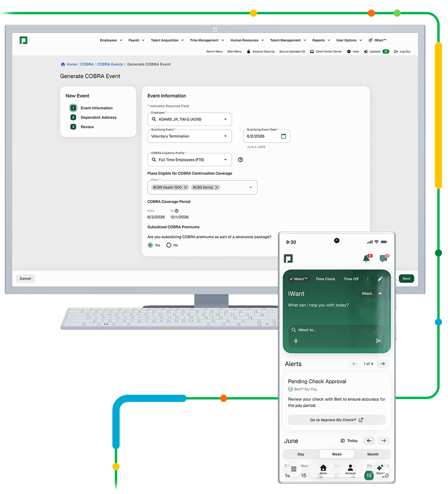The image size is (448, 494).
Task: Click the help icon beside COBRA Eligibility Profile
Action: [x=240, y=160]
